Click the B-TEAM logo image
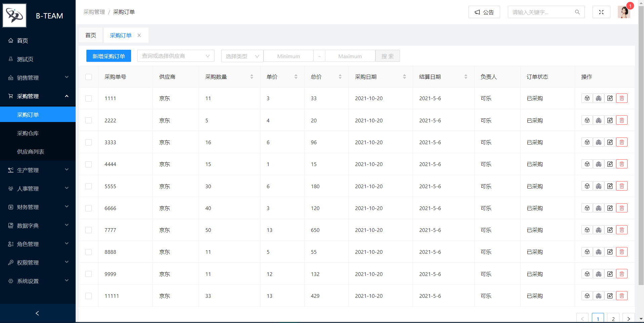 (x=14, y=15)
